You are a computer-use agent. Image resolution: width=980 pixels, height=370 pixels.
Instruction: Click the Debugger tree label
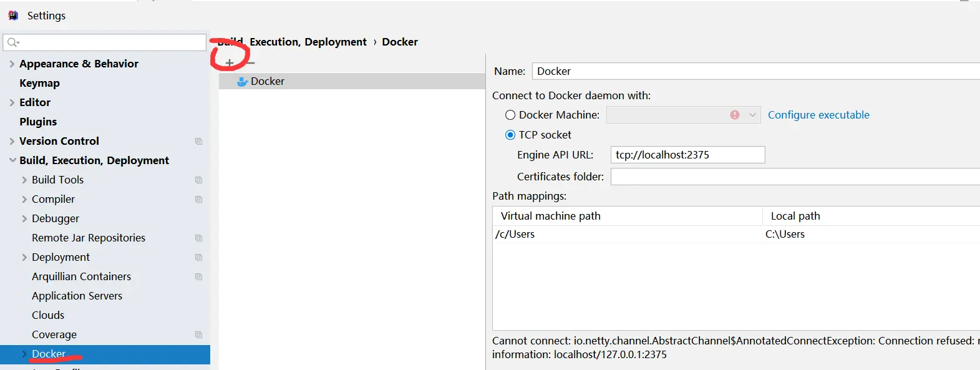(x=56, y=218)
